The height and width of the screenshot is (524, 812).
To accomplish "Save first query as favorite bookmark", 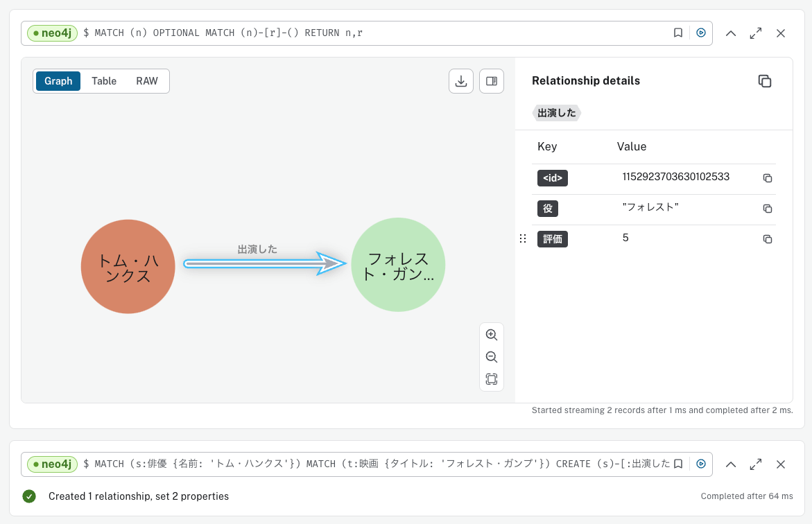I will pos(678,33).
